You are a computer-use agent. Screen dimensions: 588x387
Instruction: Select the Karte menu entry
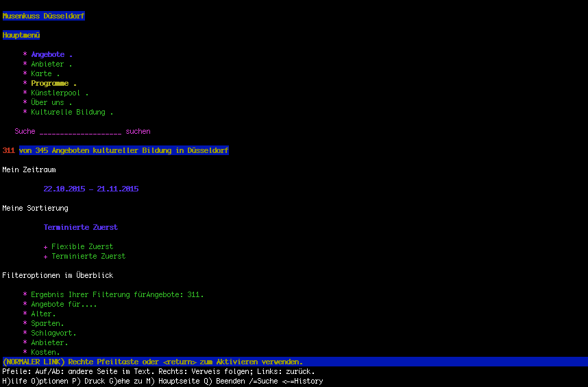pos(41,73)
